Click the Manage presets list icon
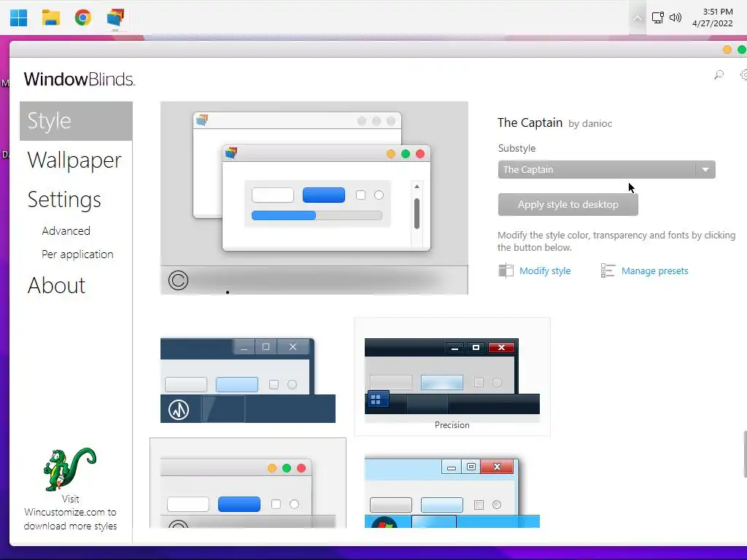747x560 pixels. point(608,271)
